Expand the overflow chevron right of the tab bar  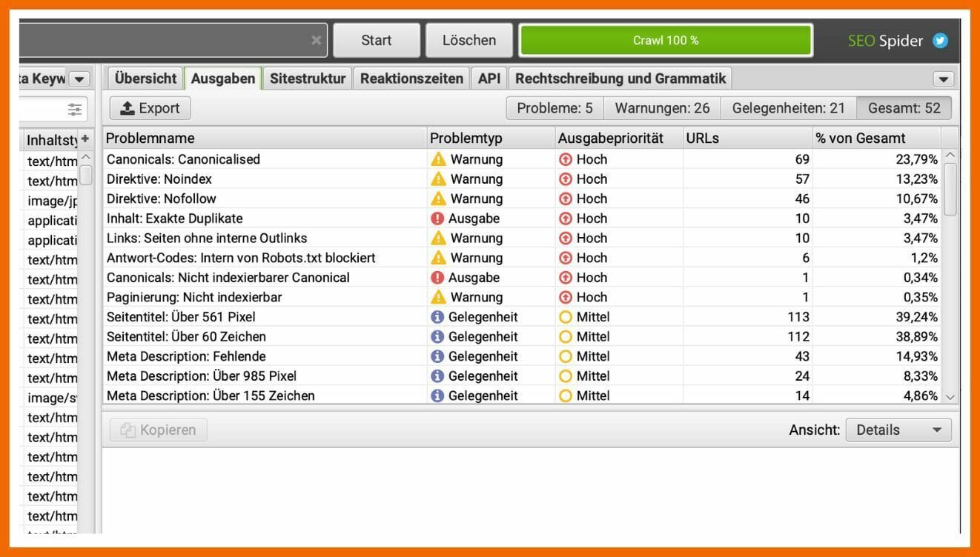point(943,78)
